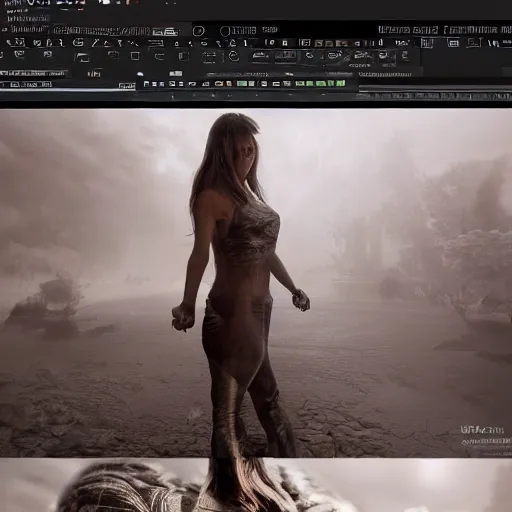Image resolution: width=512 pixels, height=512 pixels.
Task: Click the close-up image strip at the bottom
Action: coord(256,485)
